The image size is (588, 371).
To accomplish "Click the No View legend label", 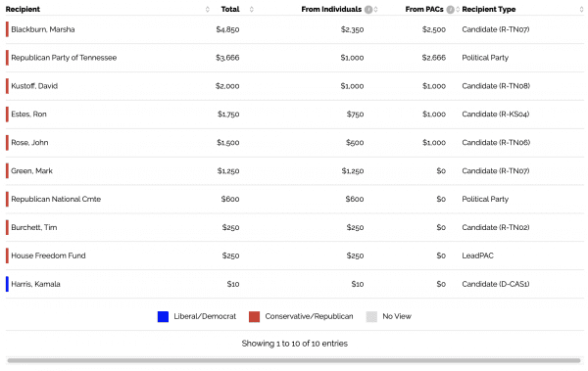I will [x=397, y=316].
